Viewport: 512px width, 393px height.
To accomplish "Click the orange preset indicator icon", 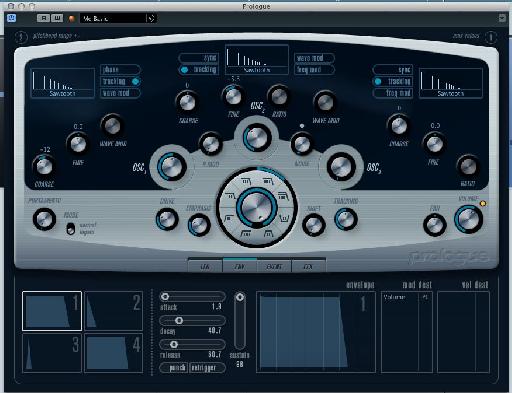I will click(x=72, y=18).
